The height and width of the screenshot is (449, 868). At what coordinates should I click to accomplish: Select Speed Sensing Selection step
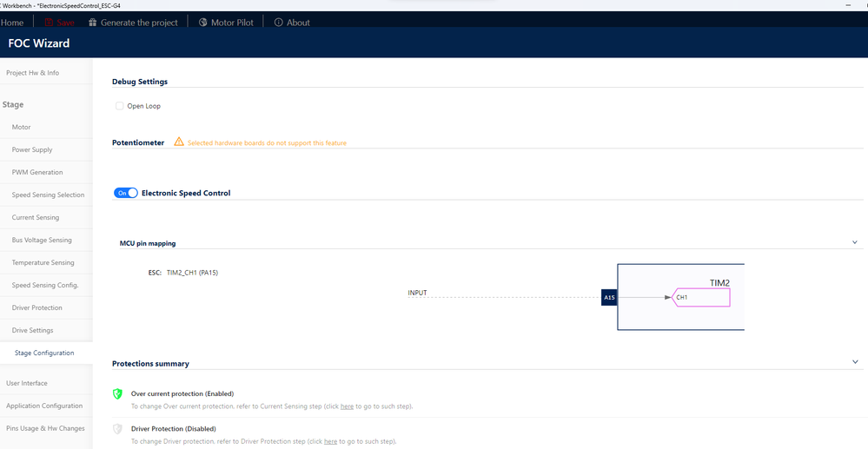point(47,195)
